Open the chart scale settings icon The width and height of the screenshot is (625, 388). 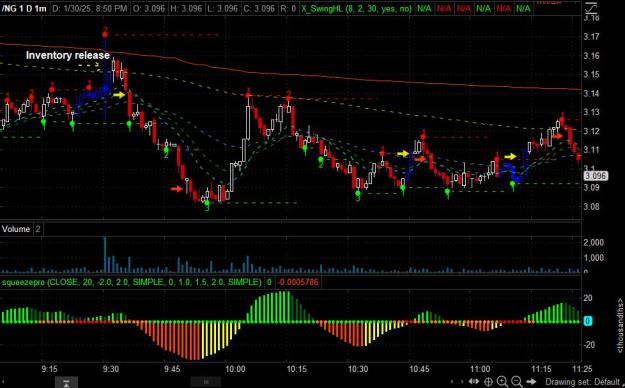592,7
